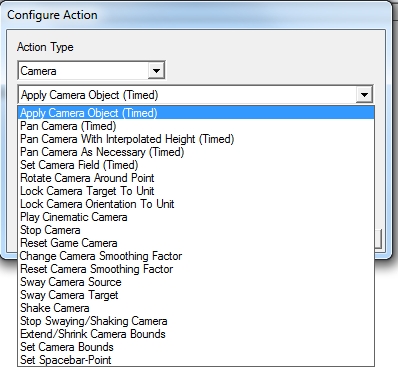Select Stop Camera from the list

click(x=196, y=230)
